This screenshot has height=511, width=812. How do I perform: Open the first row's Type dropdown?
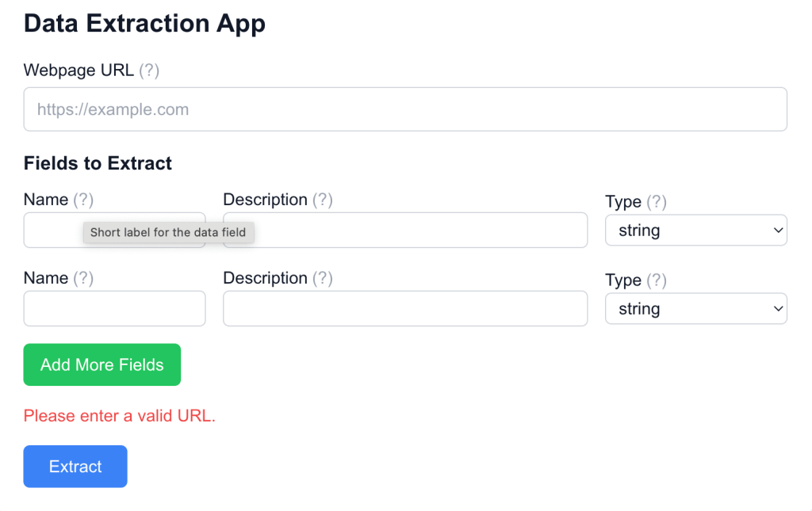695,231
